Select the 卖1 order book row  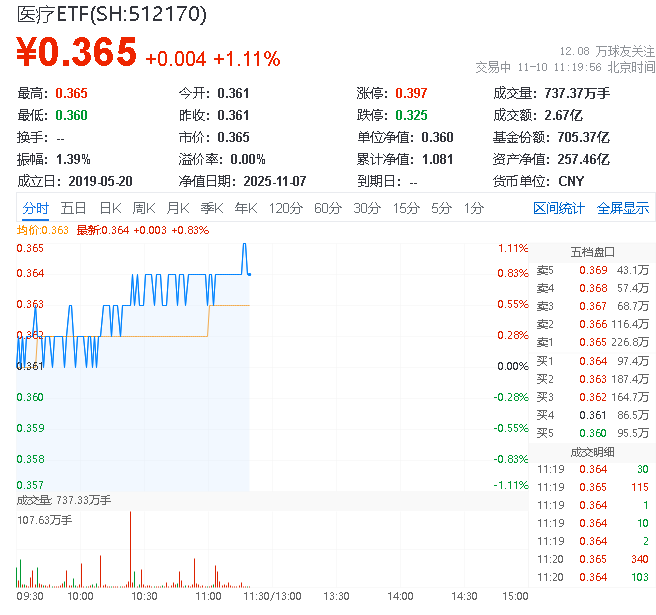click(591, 342)
